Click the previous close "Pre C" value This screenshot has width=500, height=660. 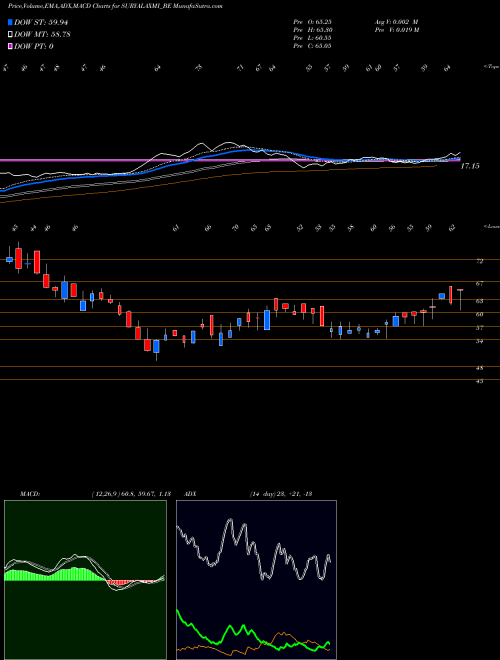pyautogui.click(x=312, y=46)
